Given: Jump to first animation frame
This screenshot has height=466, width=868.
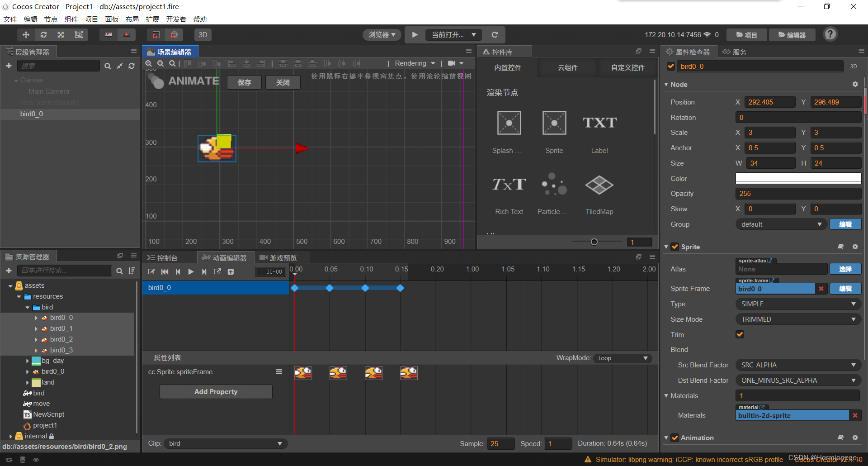Looking at the screenshot, I should coord(165,272).
